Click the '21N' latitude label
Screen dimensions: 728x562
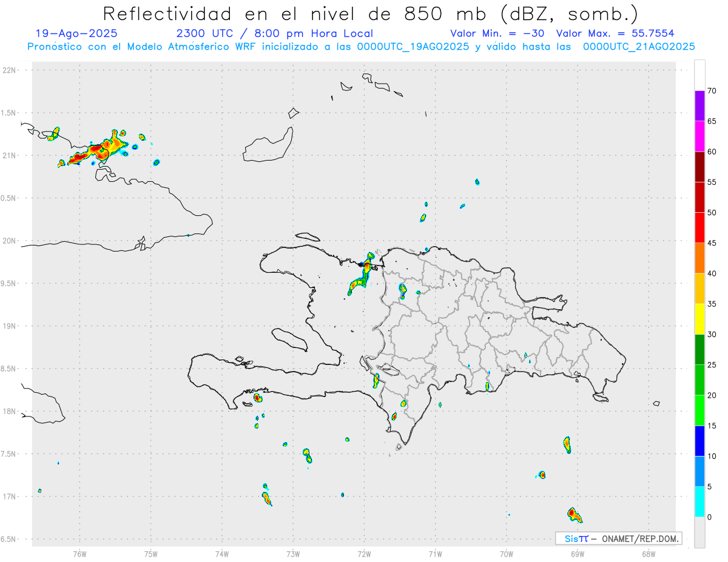tap(10, 155)
